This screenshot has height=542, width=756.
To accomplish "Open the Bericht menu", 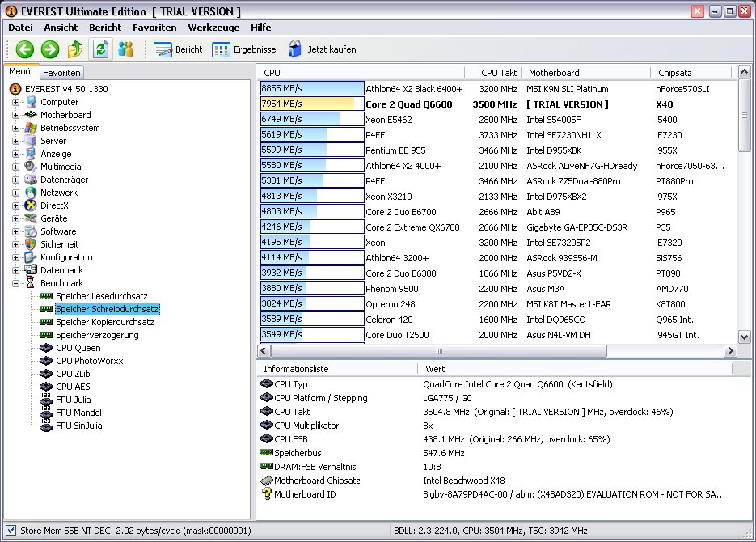I will (x=105, y=28).
